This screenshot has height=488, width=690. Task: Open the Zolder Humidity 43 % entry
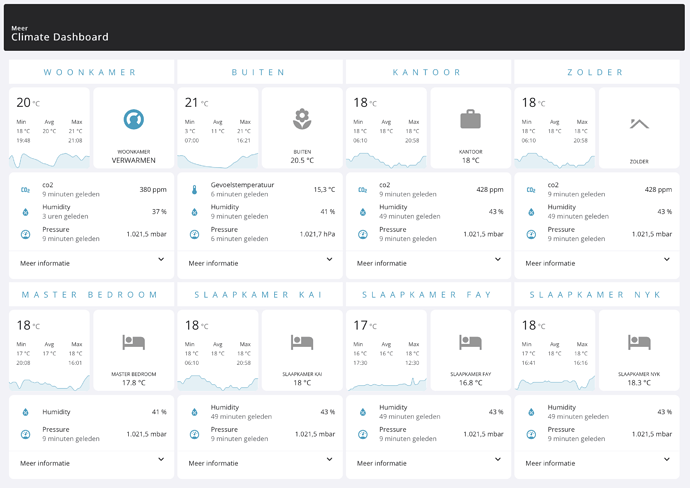597,212
